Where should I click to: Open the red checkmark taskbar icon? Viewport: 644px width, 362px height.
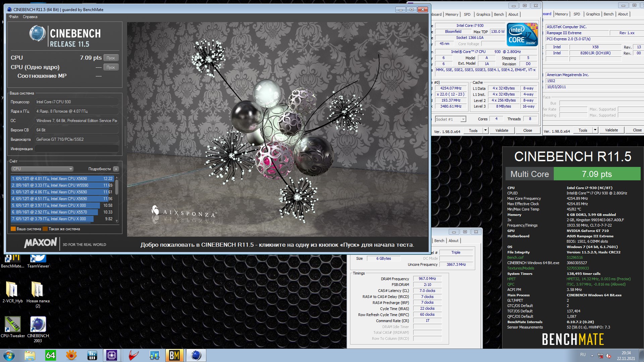133,355
